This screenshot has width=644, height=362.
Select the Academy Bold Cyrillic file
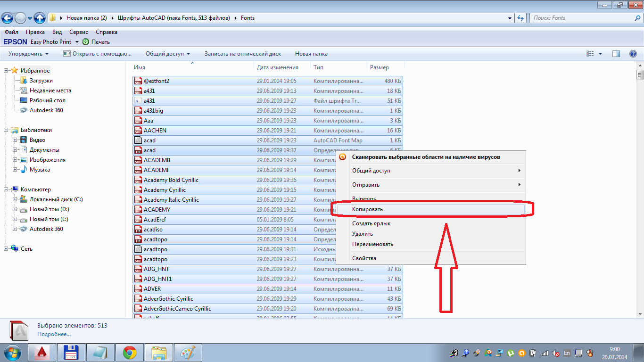coord(268,180)
